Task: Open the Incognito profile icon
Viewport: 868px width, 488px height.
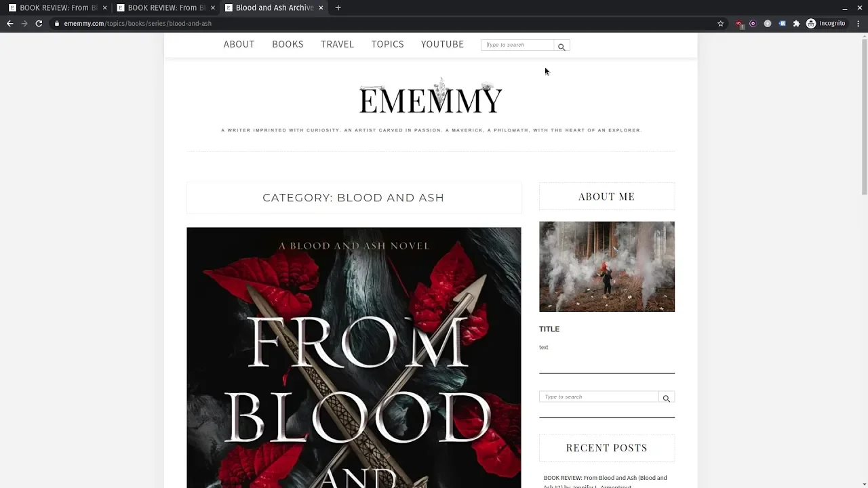Action: [x=810, y=23]
